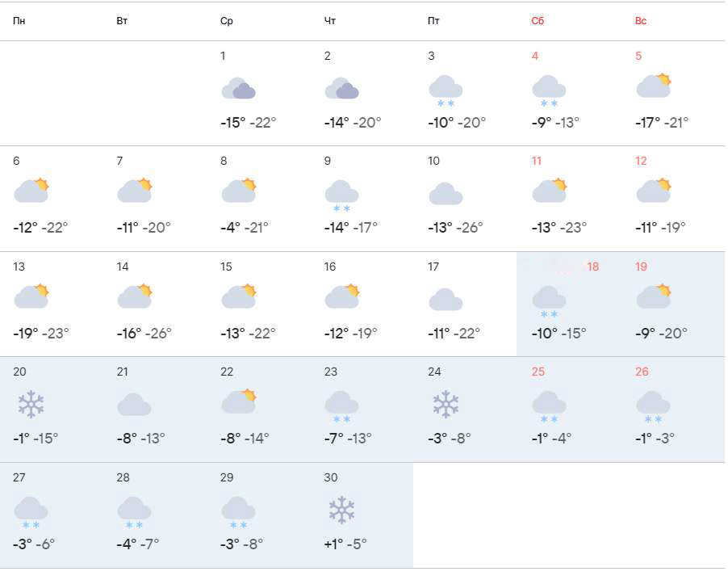Screen dimensions: 728x584
Task: Click the snow cloud icon on day 18
Action: click(x=549, y=300)
